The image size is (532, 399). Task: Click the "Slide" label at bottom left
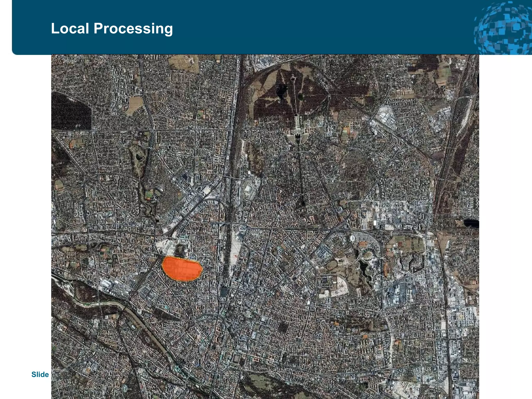point(40,374)
